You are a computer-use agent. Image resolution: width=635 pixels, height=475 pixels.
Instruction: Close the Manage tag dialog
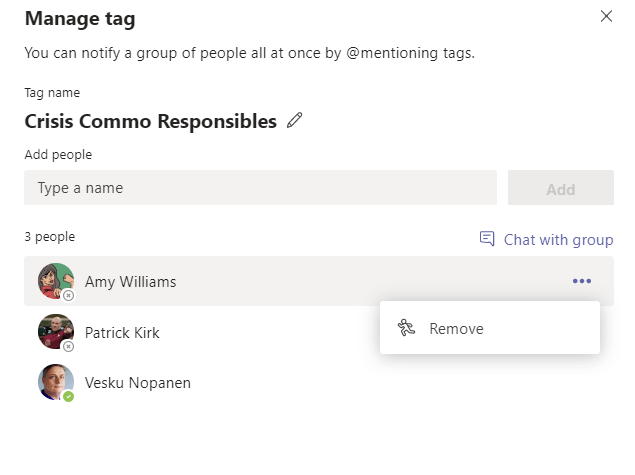pyautogui.click(x=605, y=16)
